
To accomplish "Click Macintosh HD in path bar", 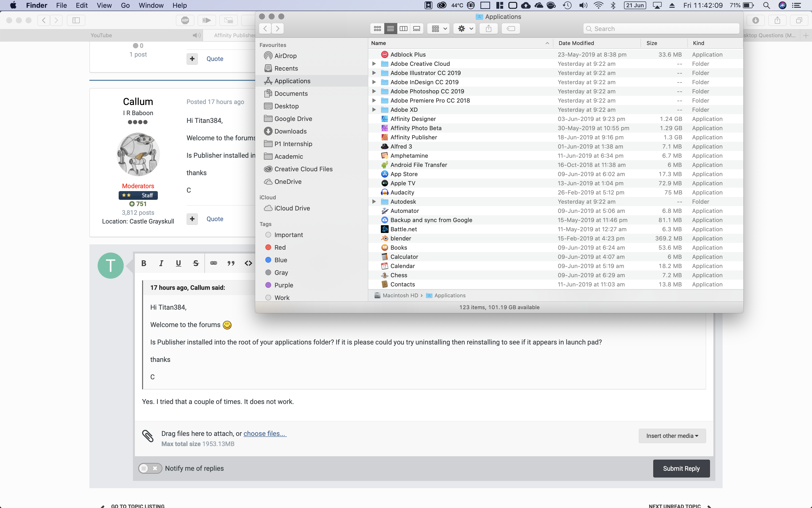I will pos(396,295).
